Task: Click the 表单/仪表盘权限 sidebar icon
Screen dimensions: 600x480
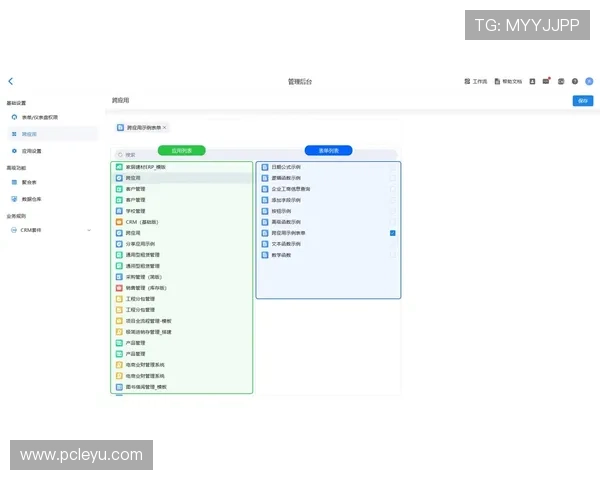Action: click(14, 117)
